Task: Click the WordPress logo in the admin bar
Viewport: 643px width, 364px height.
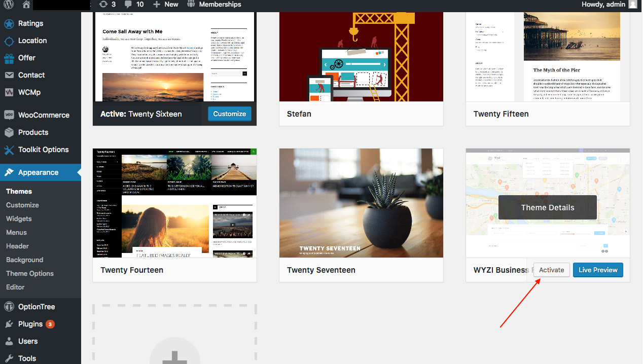Action: [x=9, y=5]
